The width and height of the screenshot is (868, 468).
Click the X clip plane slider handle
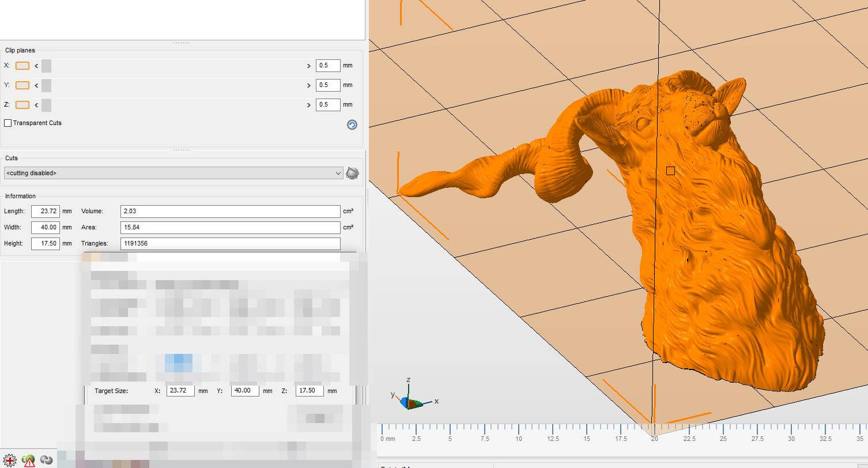(x=46, y=66)
